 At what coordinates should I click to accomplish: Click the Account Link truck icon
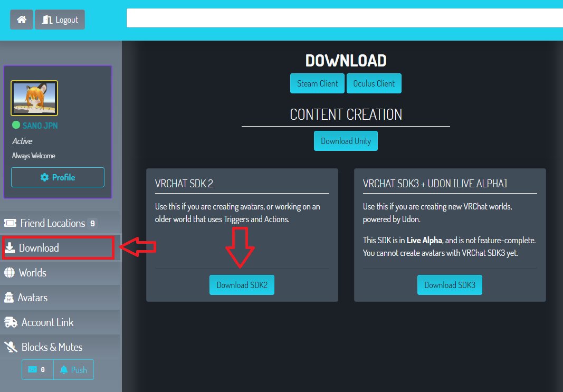(11, 322)
